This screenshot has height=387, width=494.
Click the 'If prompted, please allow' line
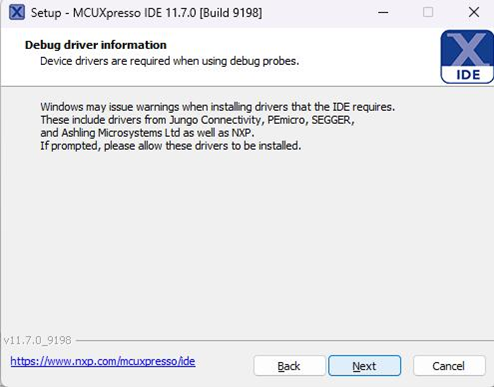pyautogui.click(x=170, y=146)
